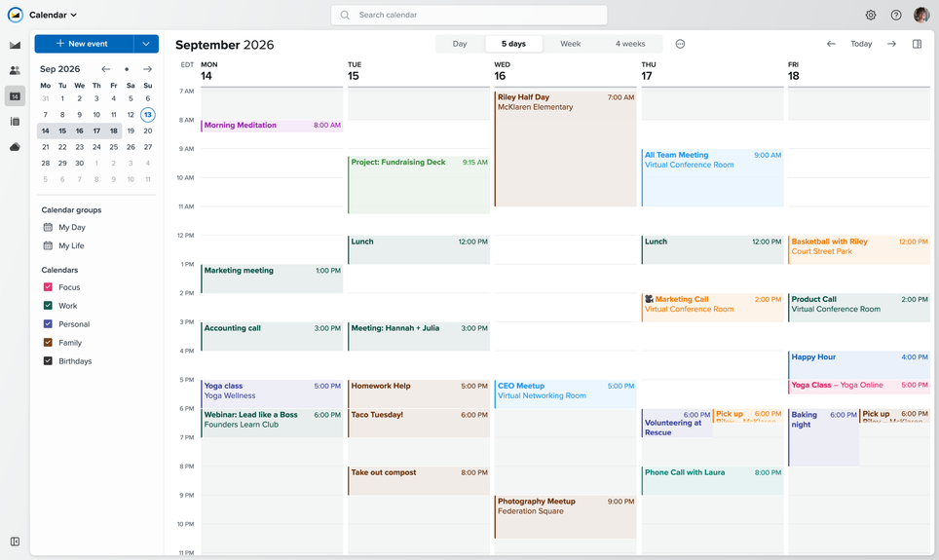Viewport: 939px width, 560px height.
Task: Open the Morning Meditation event
Action: 272,126
